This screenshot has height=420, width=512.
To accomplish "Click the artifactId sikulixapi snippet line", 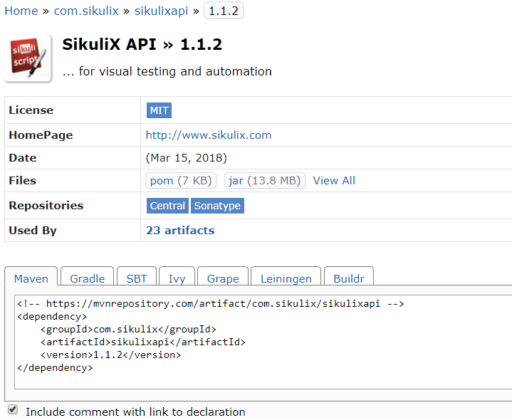I will pyautogui.click(x=143, y=342).
